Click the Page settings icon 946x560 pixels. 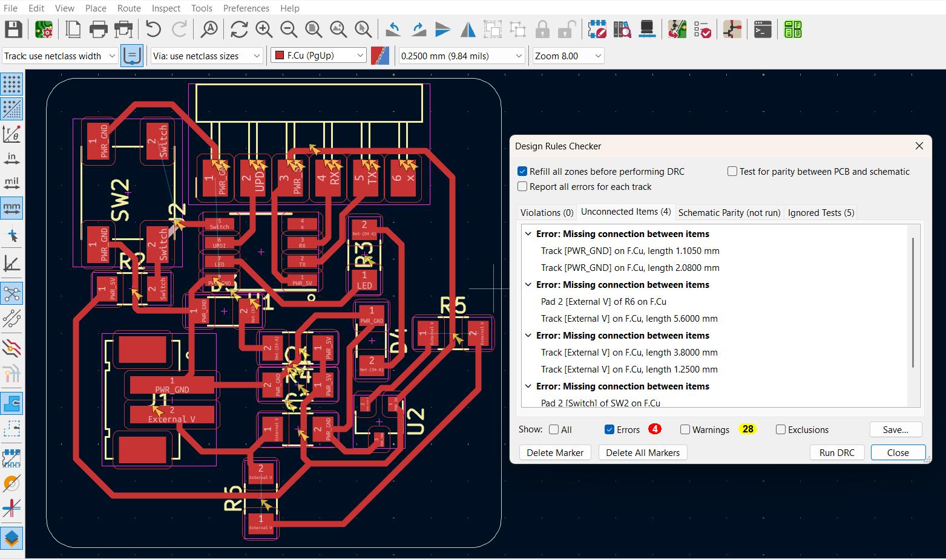(x=73, y=29)
